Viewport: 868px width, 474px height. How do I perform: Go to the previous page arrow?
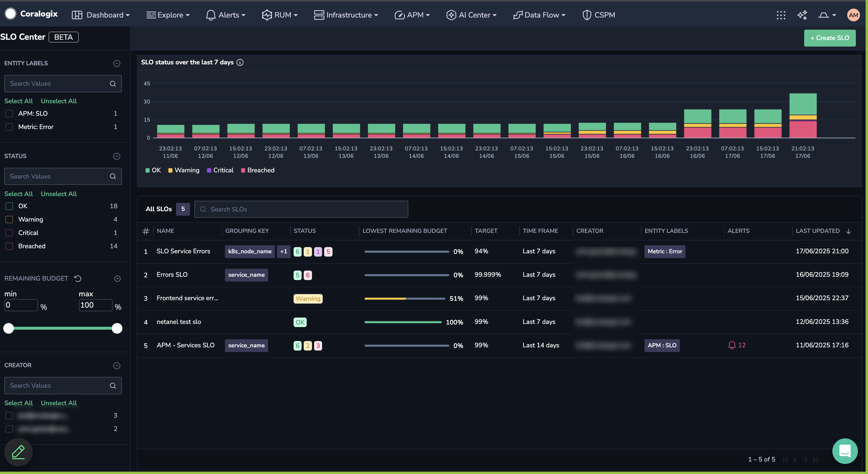click(795, 459)
